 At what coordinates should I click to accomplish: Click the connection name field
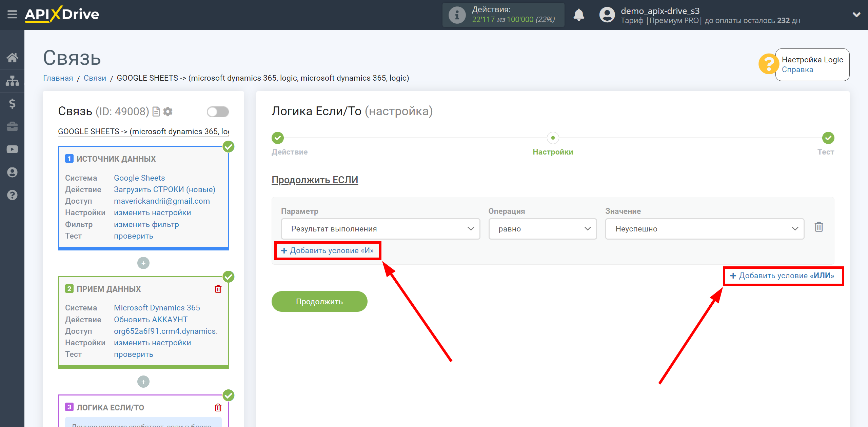(143, 131)
